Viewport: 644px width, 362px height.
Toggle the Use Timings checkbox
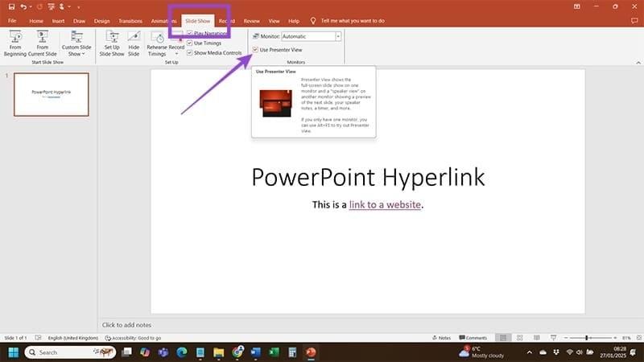click(190, 43)
